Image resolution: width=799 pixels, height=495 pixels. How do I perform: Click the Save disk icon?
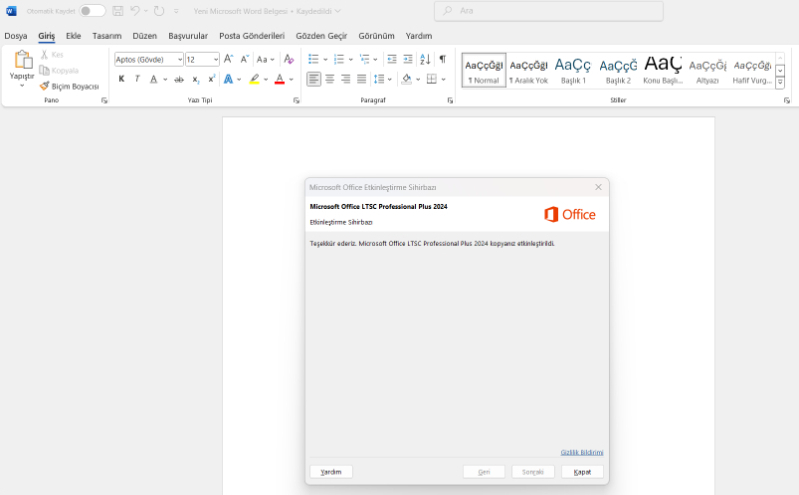[118, 11]
